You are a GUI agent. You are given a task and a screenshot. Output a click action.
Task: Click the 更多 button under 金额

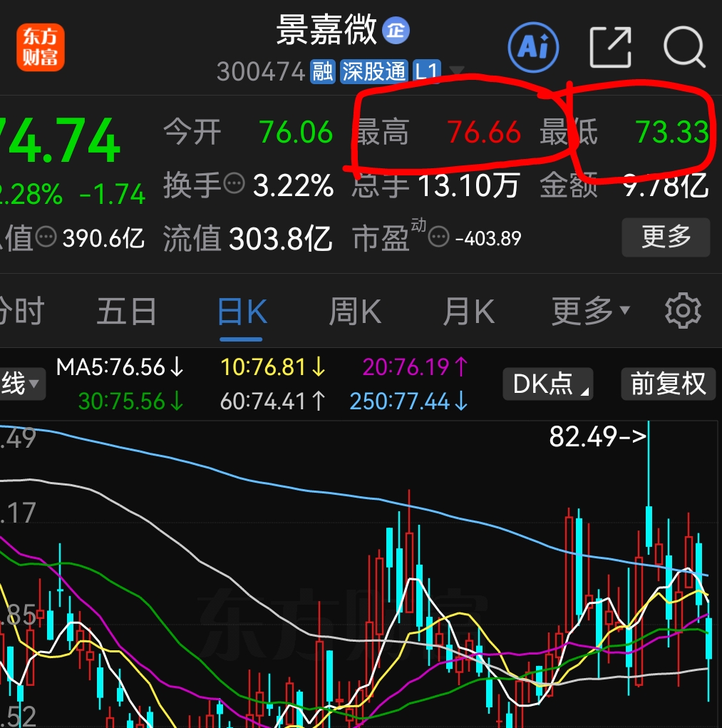[x=666, y=237]
